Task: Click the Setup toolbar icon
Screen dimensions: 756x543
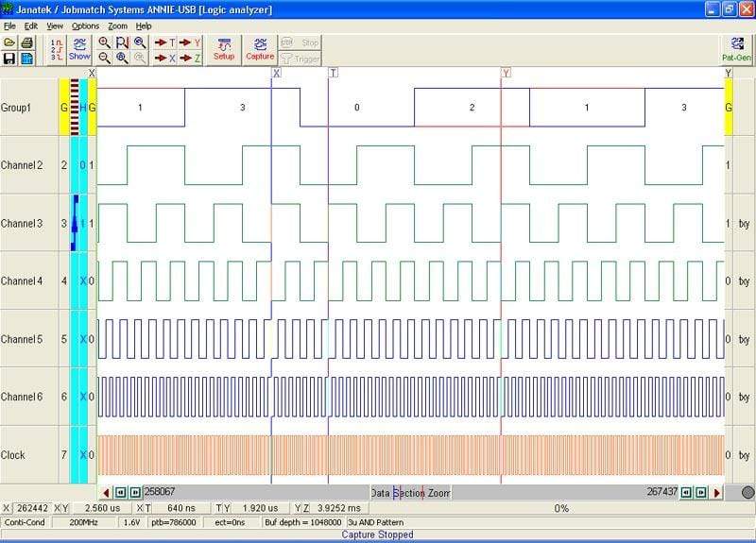Action: [224, 49]
